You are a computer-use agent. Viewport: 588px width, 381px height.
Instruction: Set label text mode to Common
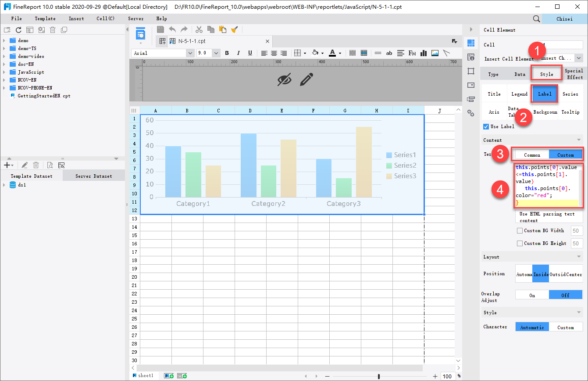coord(532,155)
